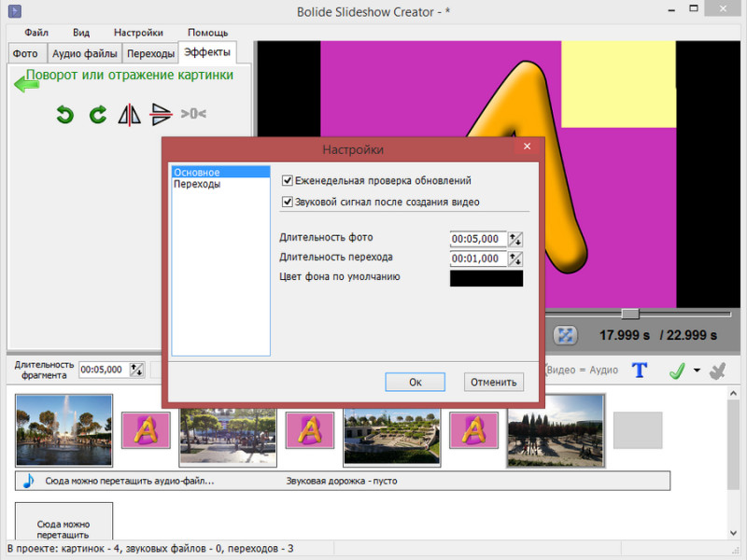Screen dimensions: 747x560
Task: Click timeline scrollbar down arrow
Action: 733,533
